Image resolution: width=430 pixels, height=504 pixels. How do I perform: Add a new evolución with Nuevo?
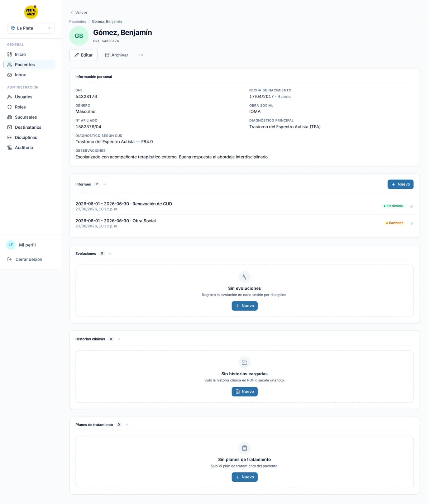click(244, 306)
